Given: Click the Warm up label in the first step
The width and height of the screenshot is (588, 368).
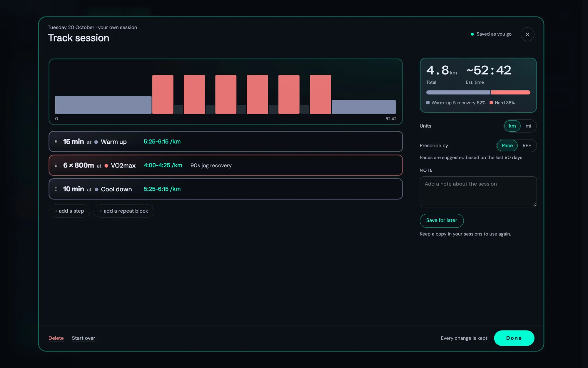Looking at the screenshot, I should click(114, 142).
